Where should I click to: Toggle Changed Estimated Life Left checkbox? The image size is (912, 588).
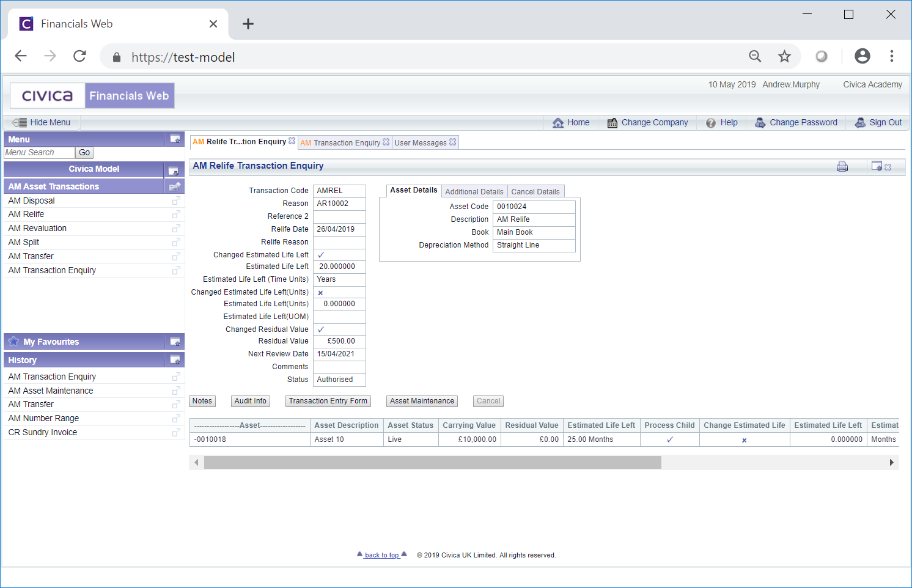(x=321, y=255)
